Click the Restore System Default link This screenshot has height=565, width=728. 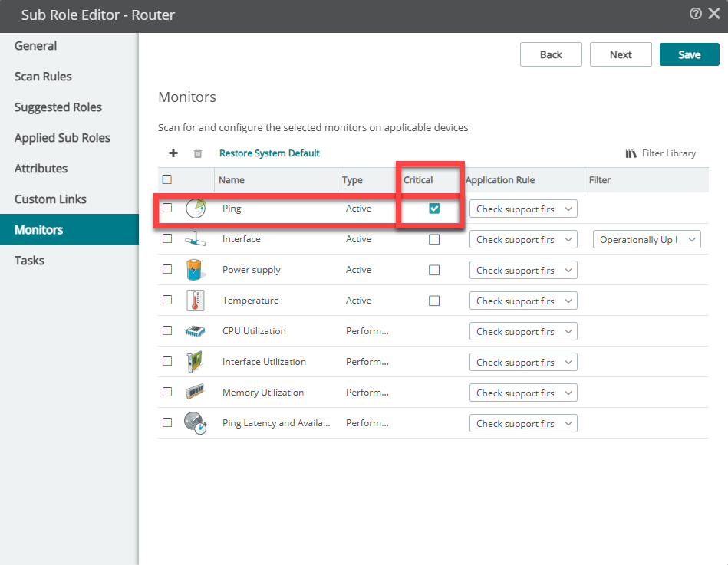(269, 153)
